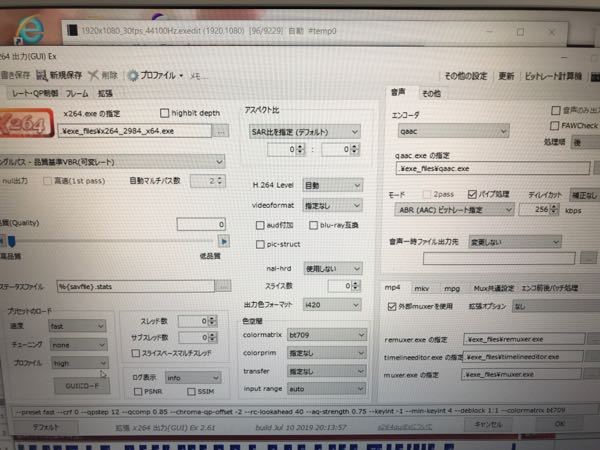Image resolution: width=600 pixels, height=450 pixels.
Task: Open the transfer dropdown
Action: (326, 371)
